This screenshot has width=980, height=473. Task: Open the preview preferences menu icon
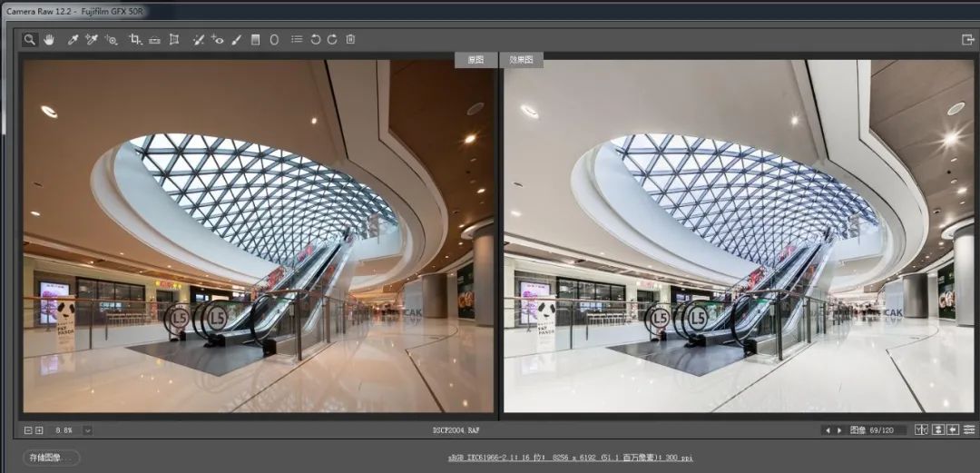[969, 430]
